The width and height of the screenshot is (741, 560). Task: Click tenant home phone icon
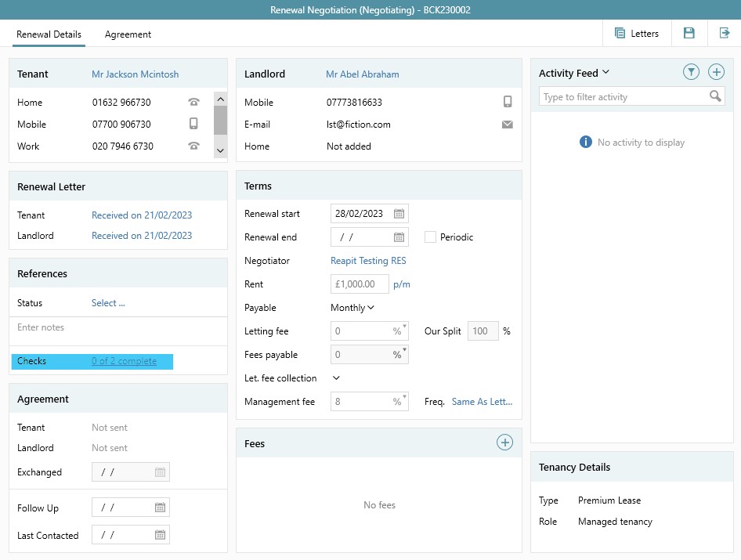[193, 103]
